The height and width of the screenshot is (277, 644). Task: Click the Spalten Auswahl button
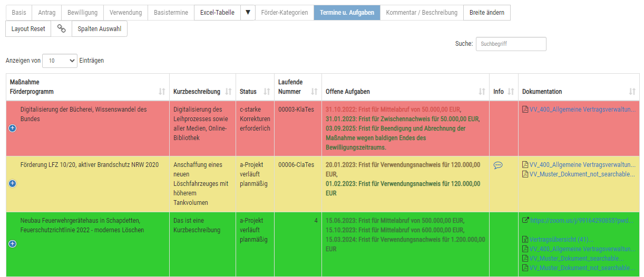click(x=100, y=29)
